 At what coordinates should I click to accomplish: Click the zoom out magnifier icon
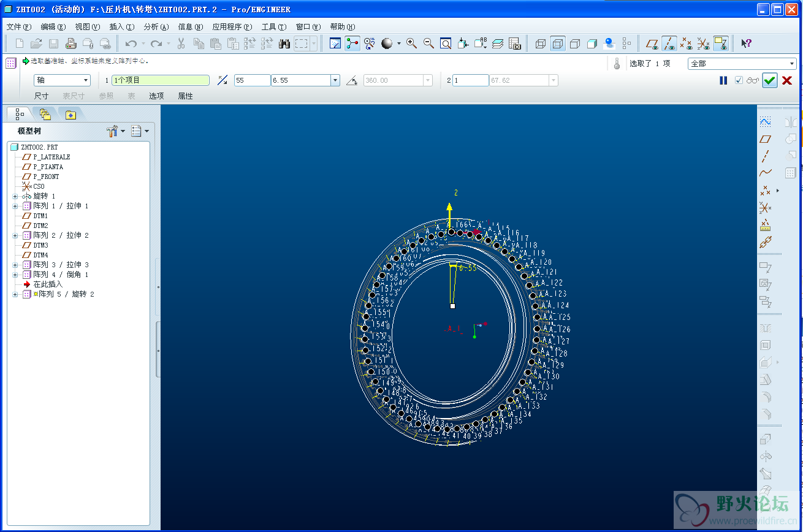point(428,44)
